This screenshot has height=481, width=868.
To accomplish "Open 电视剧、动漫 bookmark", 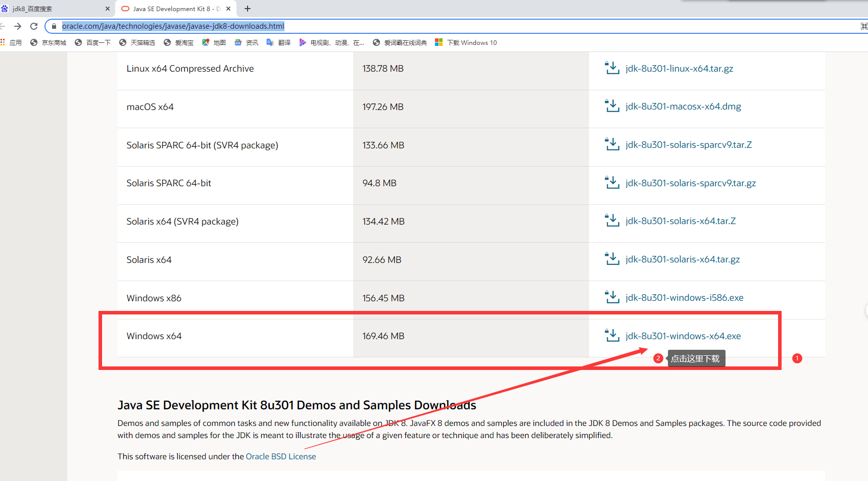I will click(332, 43).
